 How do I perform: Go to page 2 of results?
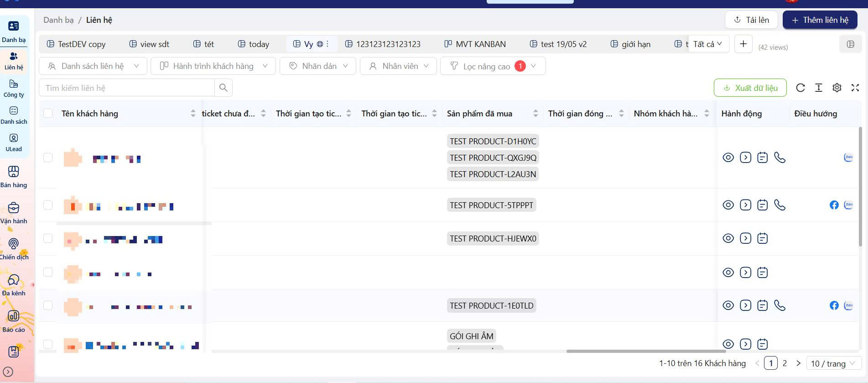785,363
